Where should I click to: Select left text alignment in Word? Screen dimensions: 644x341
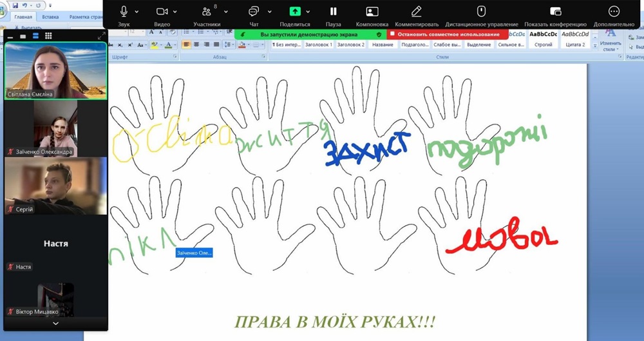186,44
